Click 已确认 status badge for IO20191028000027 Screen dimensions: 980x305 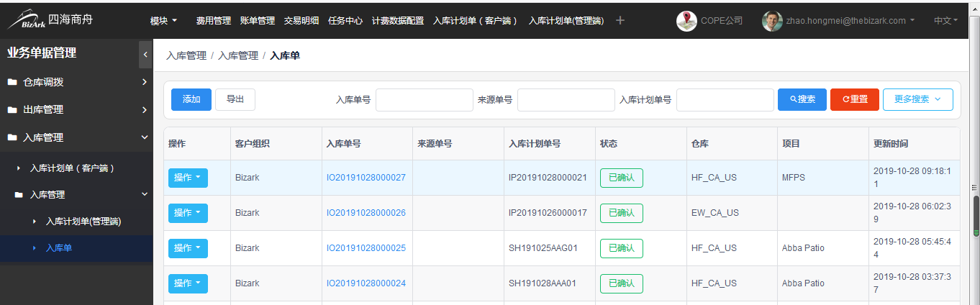point(622,178)
